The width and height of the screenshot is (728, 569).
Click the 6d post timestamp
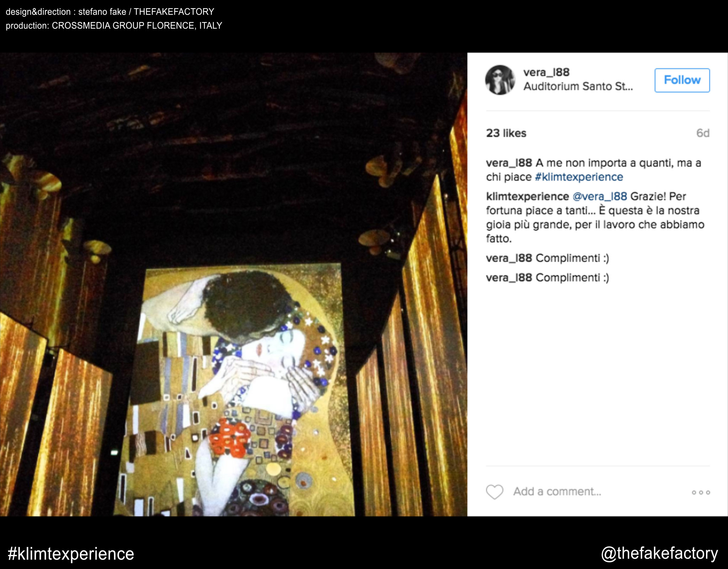click(703, 133)
